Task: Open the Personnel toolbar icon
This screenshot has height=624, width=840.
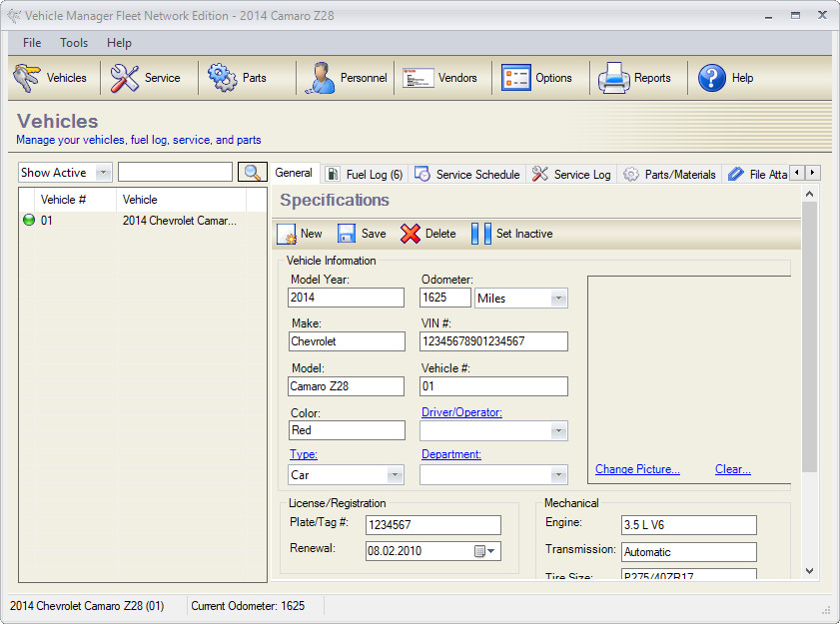Action: pyautogui.click(x=320, y=78)
